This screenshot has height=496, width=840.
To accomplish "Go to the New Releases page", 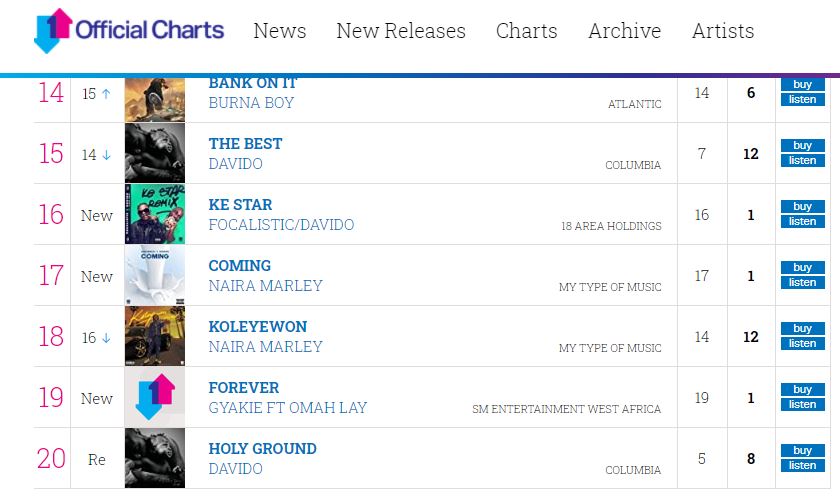I will [401, 31].
